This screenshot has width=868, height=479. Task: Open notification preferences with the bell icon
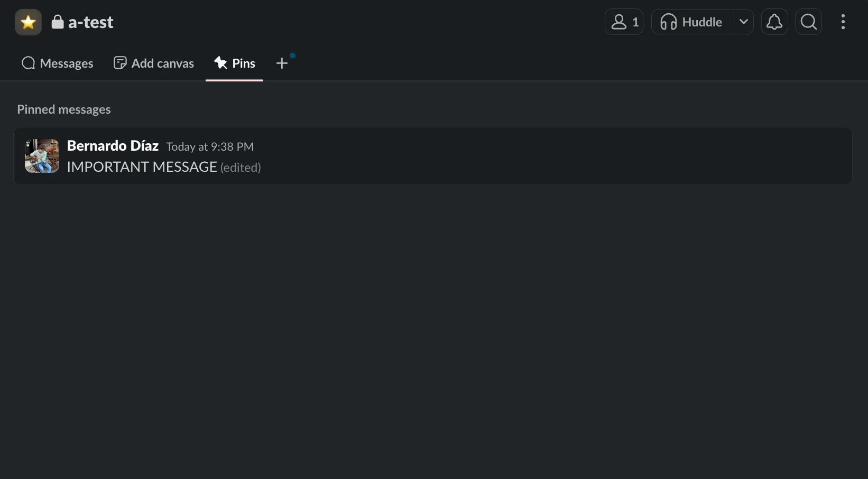(774, 22)
